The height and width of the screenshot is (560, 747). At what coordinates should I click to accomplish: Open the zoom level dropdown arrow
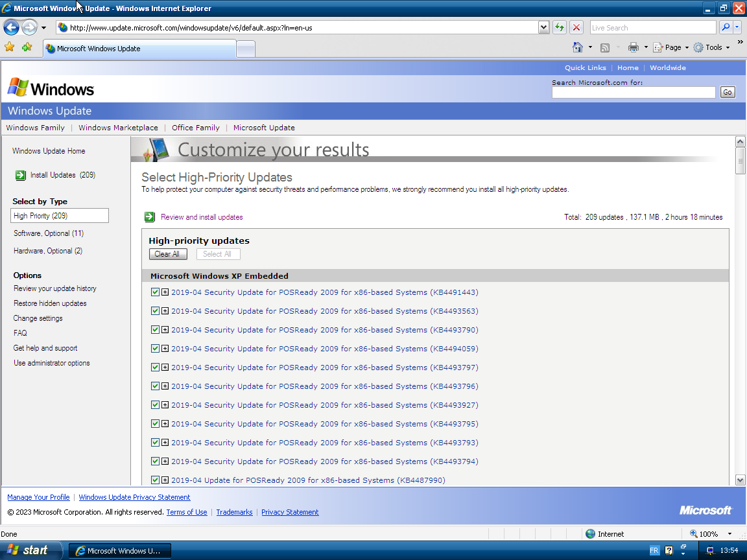click(x=729, y=534)
